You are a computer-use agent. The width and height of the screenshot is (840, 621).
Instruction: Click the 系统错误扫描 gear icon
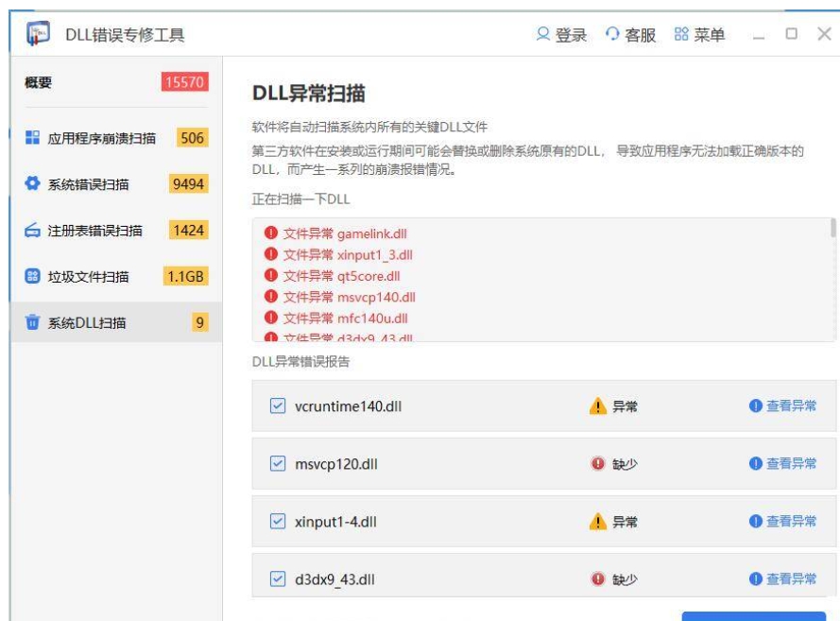tap(32, 183)
